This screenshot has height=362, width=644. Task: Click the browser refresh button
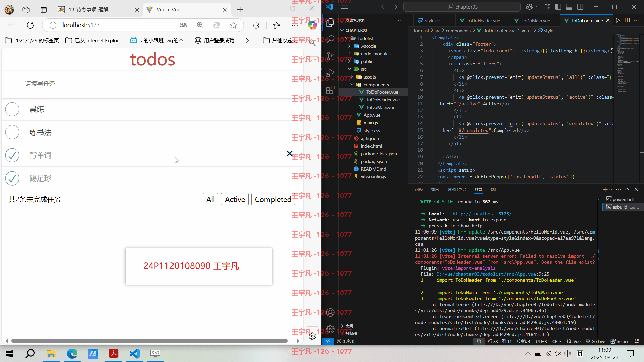tap(30, 25)
